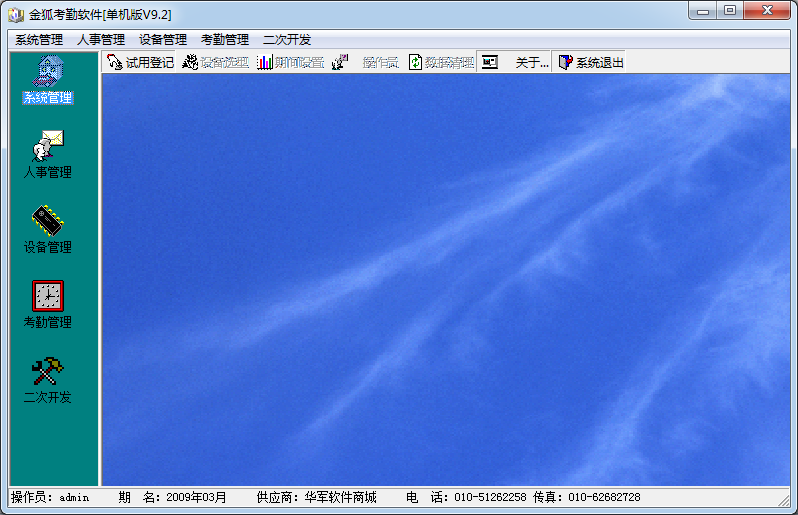Viewport: 798px width, 515px height.
Task: Click the fax number 010-62682728 status text
Action: click(x=604, y=497)
